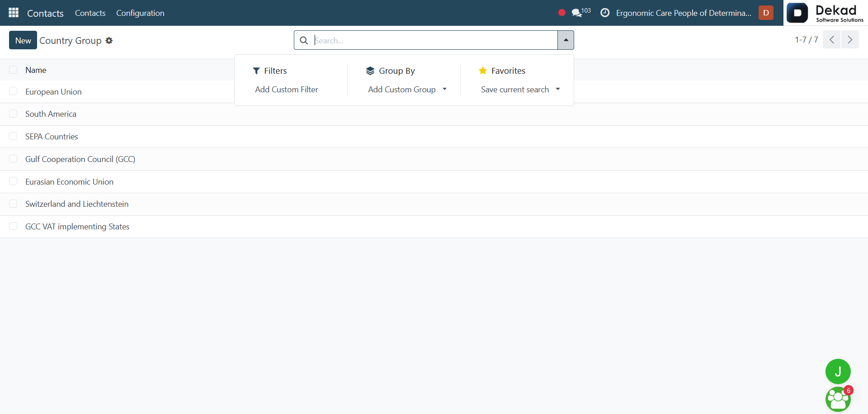Check the European Union row checkbox

(13, 91)
